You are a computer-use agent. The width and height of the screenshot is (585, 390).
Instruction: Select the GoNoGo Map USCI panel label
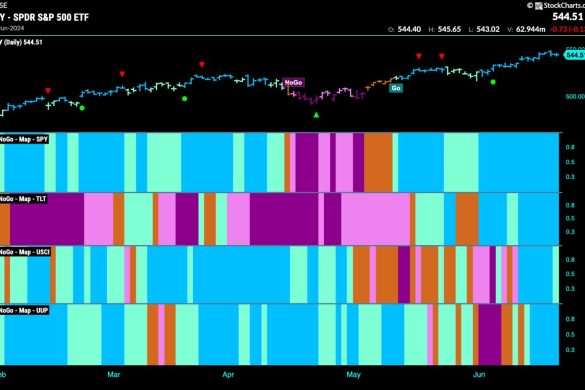tap(25, 252)
